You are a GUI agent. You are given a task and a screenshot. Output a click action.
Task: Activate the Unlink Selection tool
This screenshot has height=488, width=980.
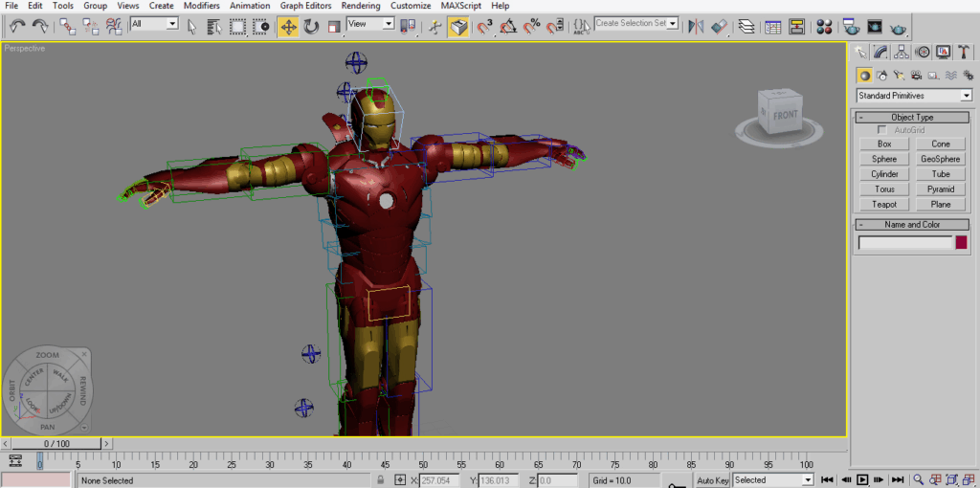(x=91, y=26)
